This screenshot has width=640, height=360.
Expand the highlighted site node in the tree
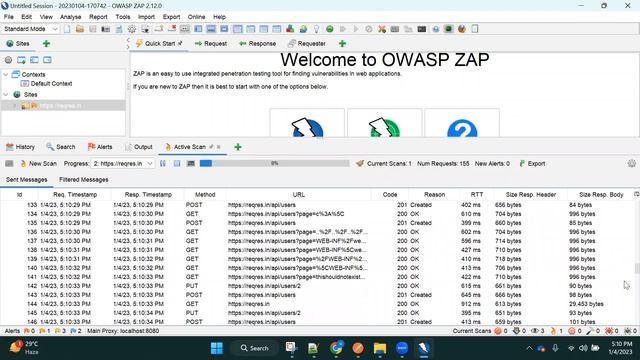click(x=16, y=106)
